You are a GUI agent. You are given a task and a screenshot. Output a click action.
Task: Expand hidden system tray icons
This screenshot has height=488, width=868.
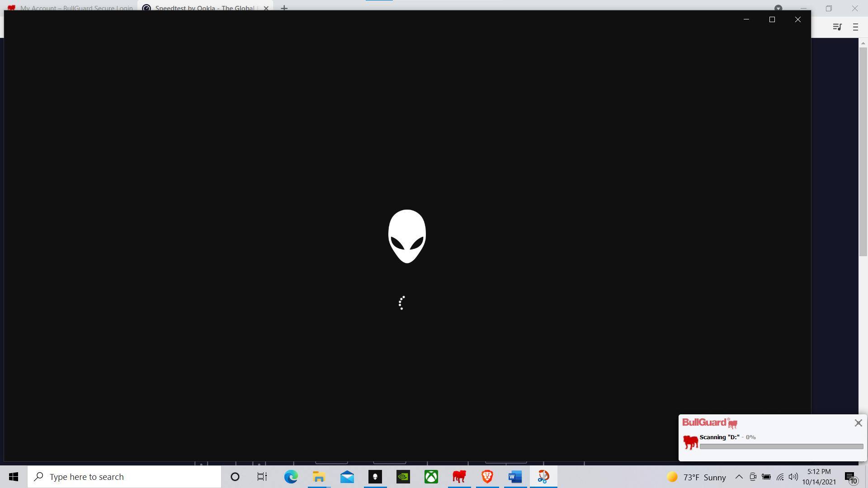739,477
